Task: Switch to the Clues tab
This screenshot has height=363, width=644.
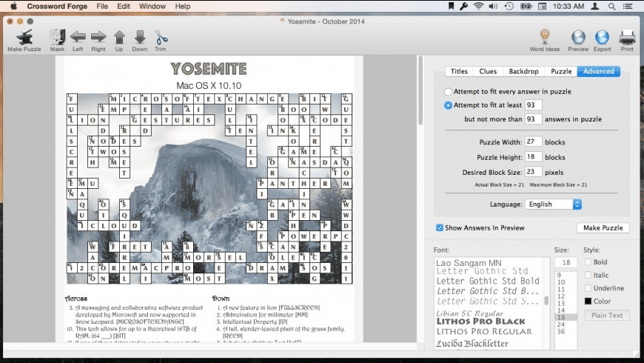Action: pos(488,71)
